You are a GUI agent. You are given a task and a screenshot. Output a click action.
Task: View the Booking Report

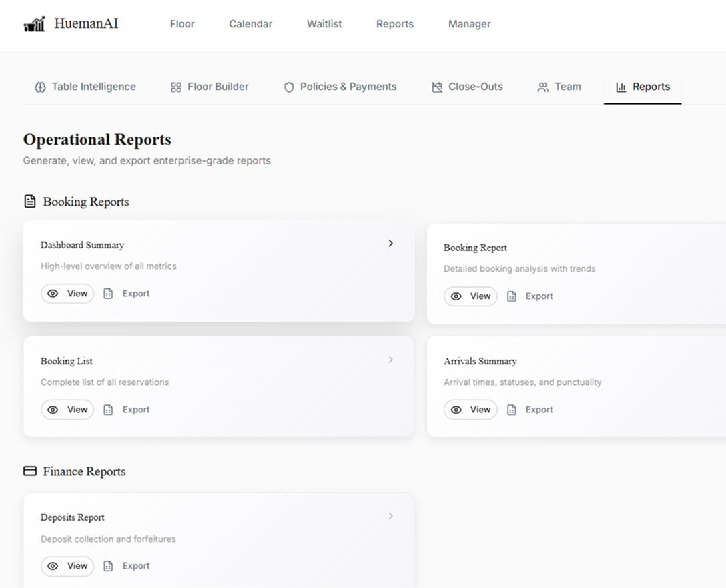click(470, 296)
